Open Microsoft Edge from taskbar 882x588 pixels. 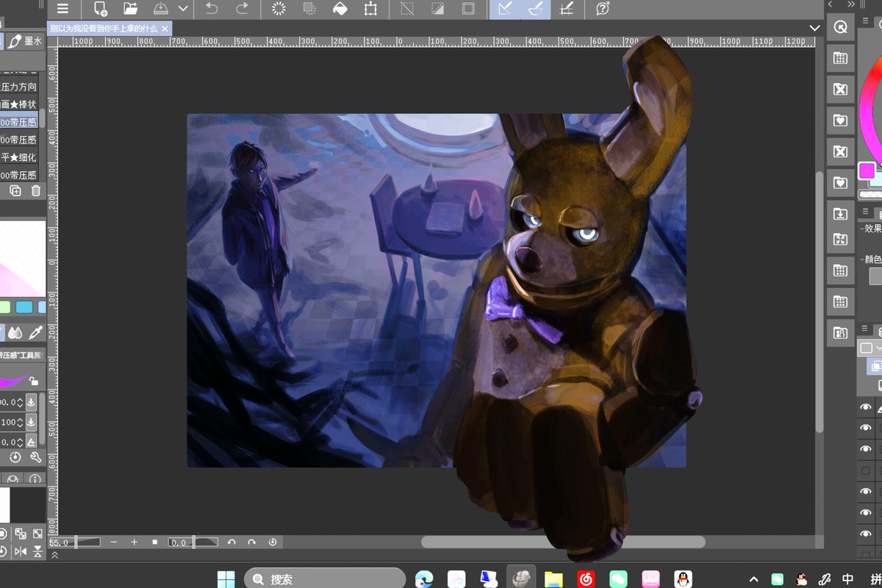pos(423,579)
